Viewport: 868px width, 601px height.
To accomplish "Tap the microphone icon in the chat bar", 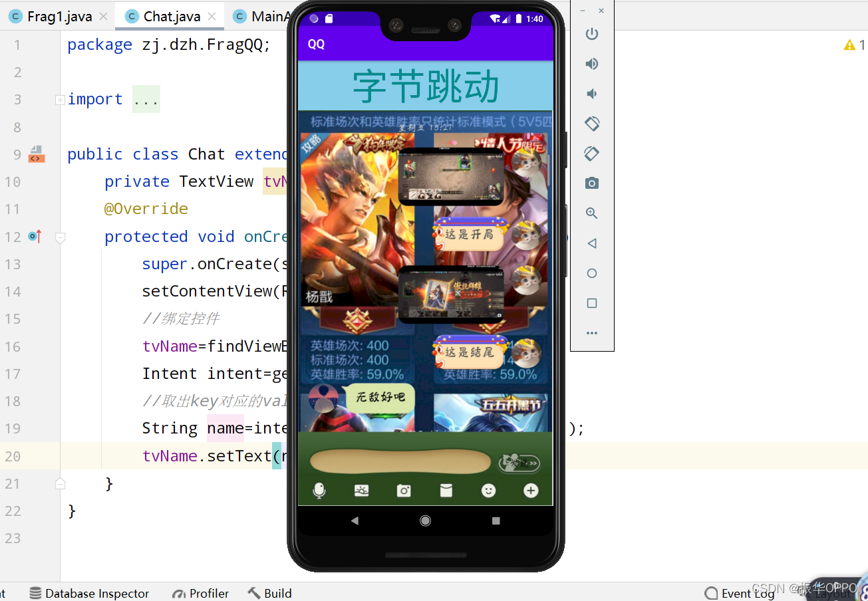I will 319,491.
